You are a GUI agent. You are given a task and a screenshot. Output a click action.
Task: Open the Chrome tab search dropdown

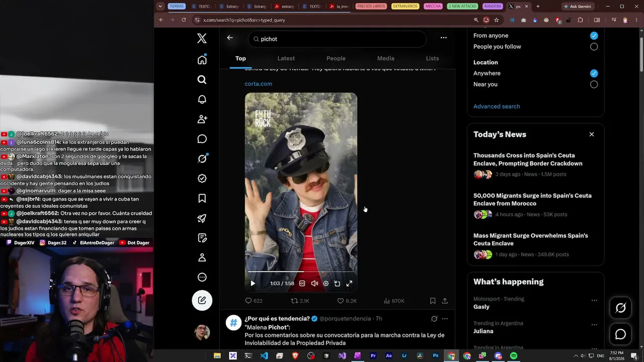click(160, 7)
